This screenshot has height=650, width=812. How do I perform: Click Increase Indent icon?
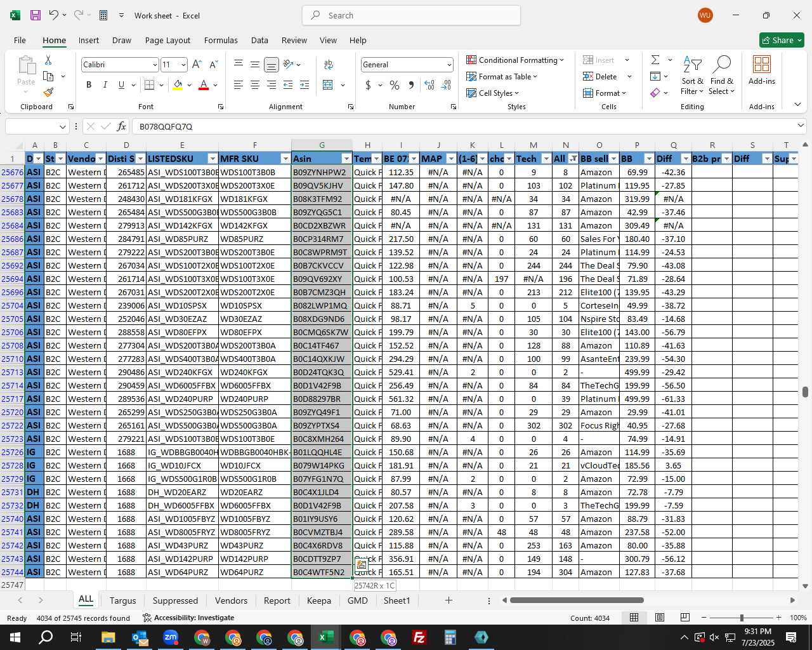click(304, 85)
